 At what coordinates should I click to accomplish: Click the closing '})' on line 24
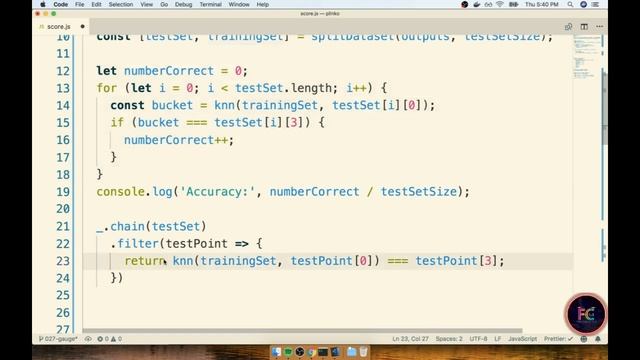tap(117, 278)
